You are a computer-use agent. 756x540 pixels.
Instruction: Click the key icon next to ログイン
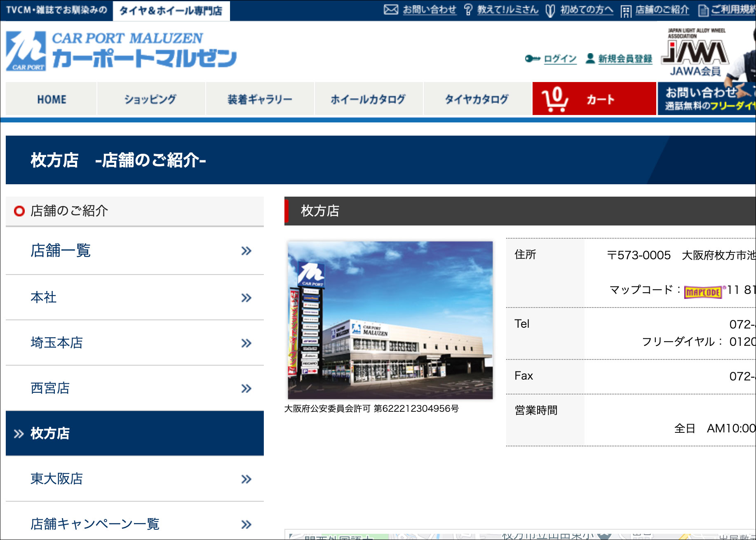coord(532,59)
